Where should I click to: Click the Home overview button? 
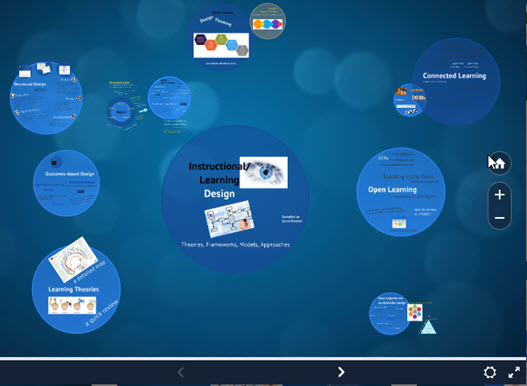pos(500,163)
